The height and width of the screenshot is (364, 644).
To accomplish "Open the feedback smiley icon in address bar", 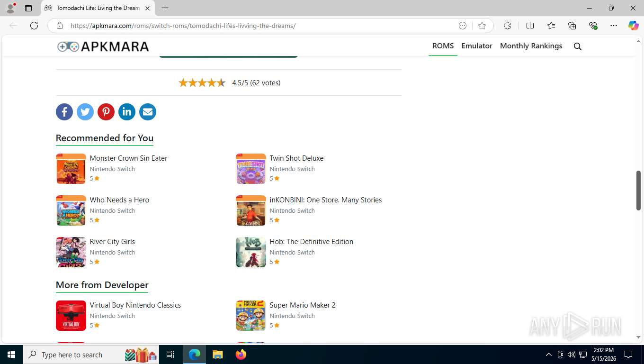I will [x=463, y=26].
